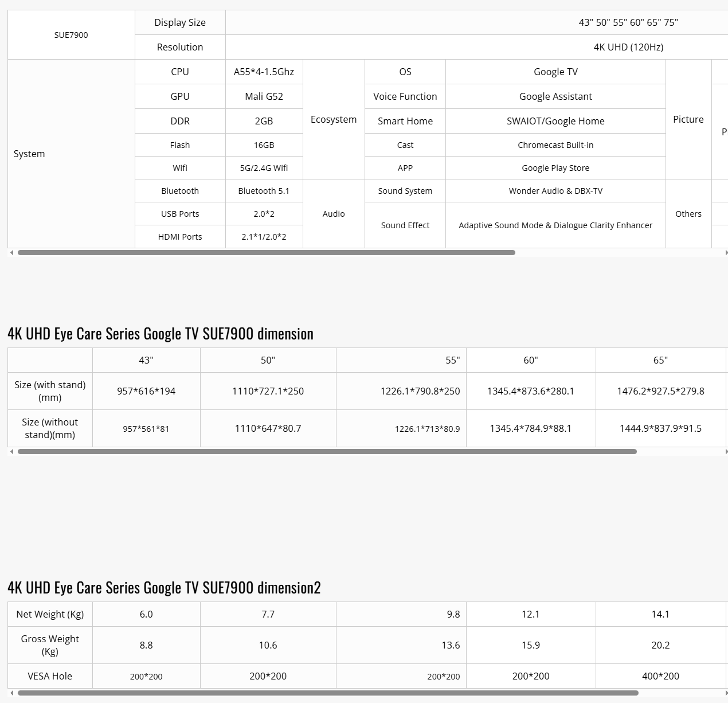Click right scroll arrow under the dimension table
Viewport: 728px width, 703px height.
(x=726, y=452)
